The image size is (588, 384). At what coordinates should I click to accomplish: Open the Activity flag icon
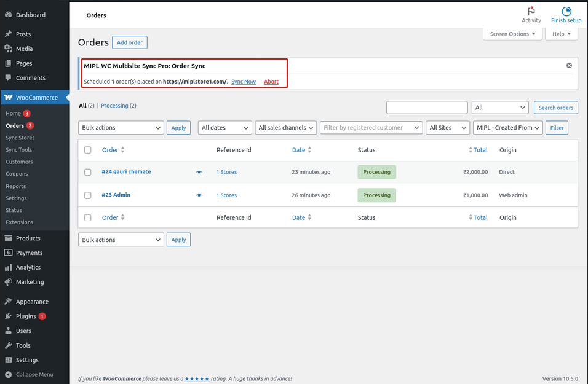click(x=531, y=11)
